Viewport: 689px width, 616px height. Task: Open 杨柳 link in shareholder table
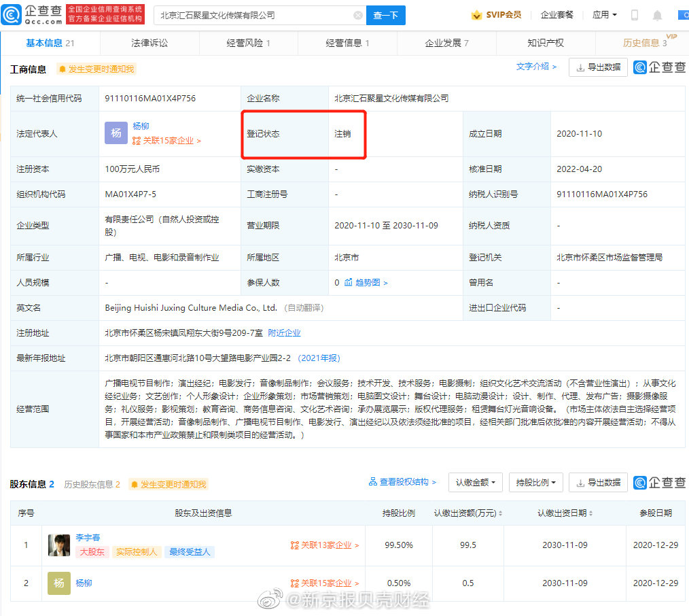click(84, 583)
